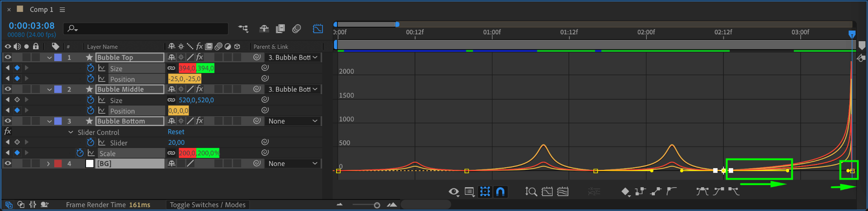Toggle Hide Shy Layers switch
868x211 pixels.
point(264,28)
